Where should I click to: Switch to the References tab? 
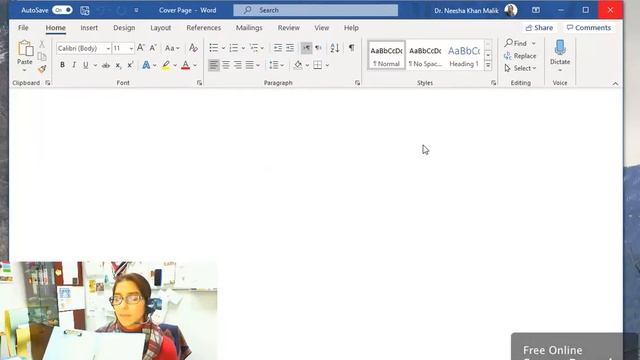pyautogui.click(x=203, y=28)
